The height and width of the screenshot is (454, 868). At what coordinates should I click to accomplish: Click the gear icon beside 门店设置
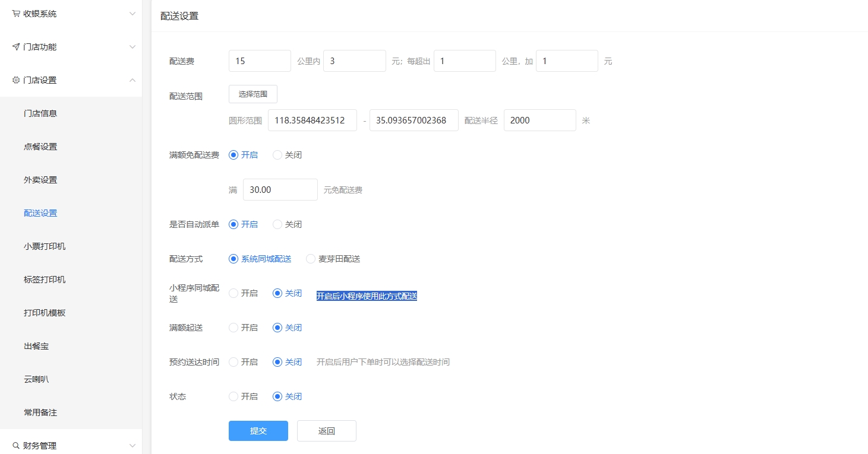16,80
